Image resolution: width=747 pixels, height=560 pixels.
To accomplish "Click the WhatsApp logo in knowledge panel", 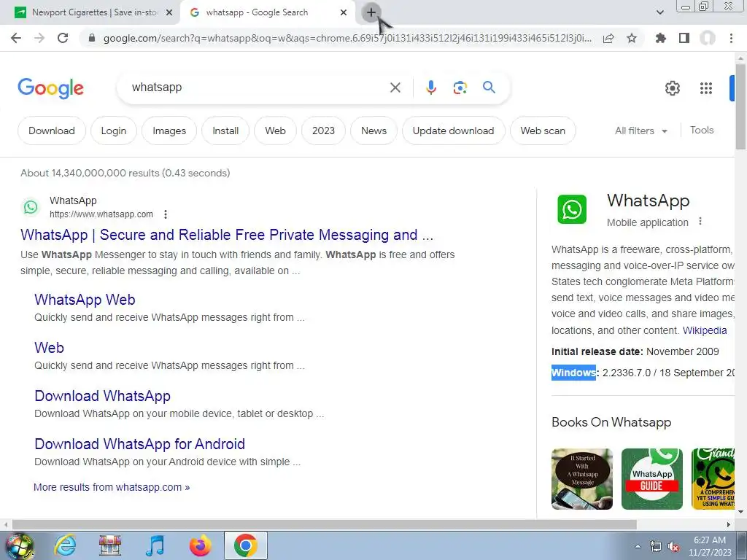I will (572, 209).
